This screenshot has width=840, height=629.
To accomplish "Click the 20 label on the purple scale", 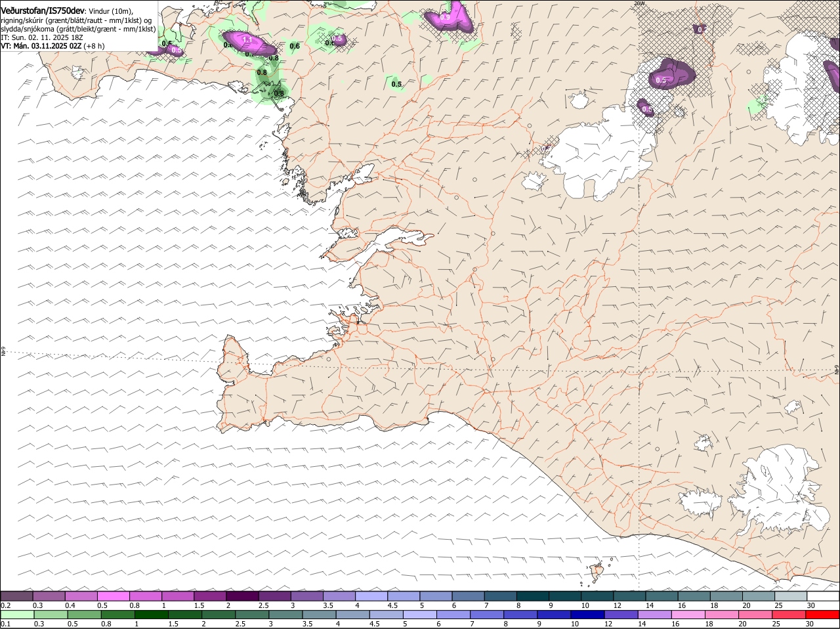I will 747,605.
